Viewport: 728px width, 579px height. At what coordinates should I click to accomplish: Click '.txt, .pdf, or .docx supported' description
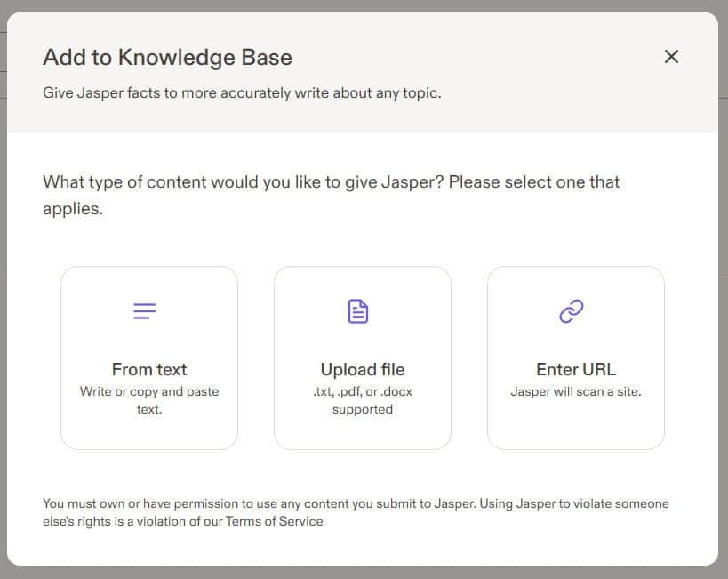[363, 400]
